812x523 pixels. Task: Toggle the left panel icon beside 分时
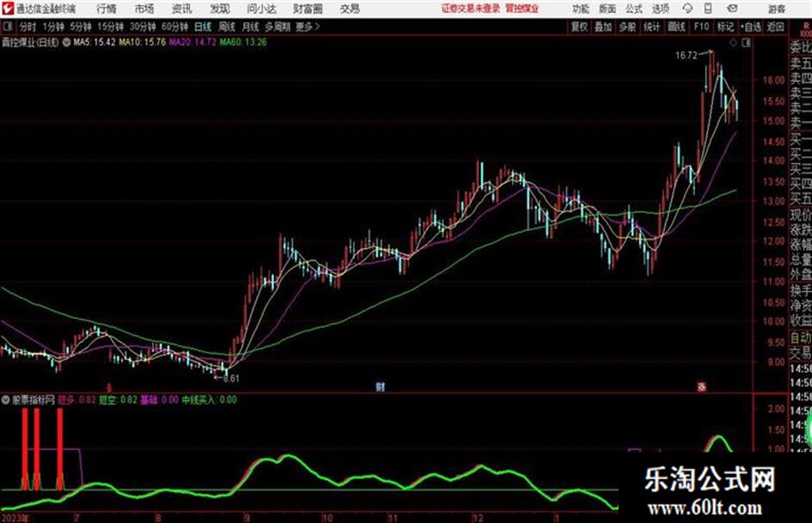click(7, 27)
